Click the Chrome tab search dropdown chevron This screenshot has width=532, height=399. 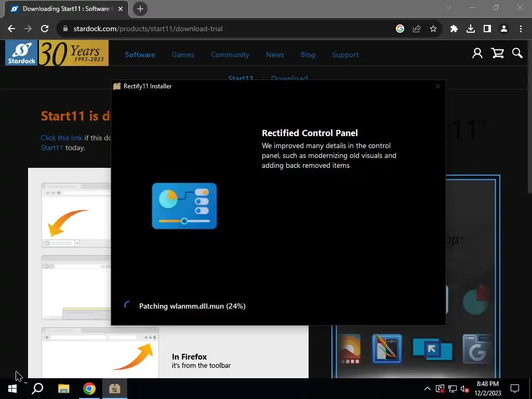coord(448,7)
